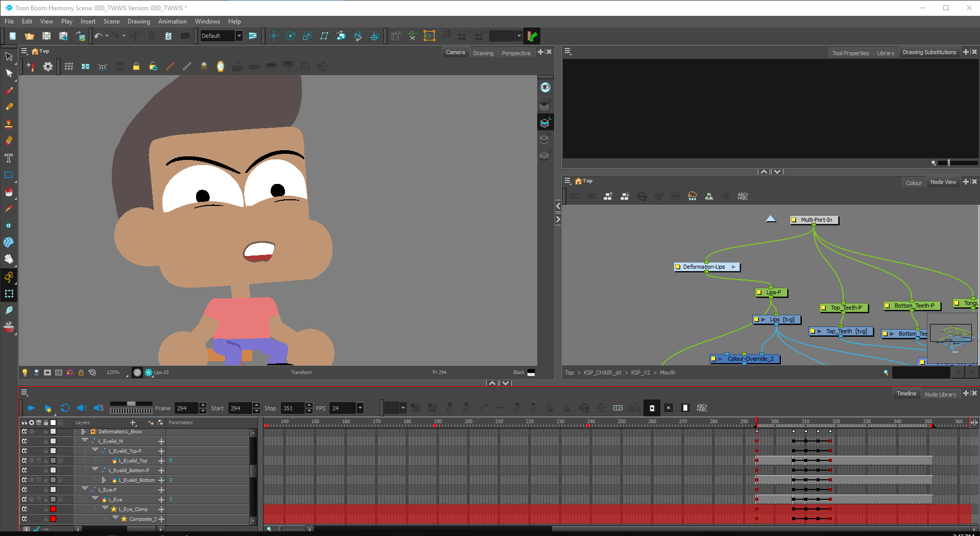Click the KSP_CHAIR_sit breadcrumb in Node View
This screenshot has height=536, width=980.
point(602,372)
